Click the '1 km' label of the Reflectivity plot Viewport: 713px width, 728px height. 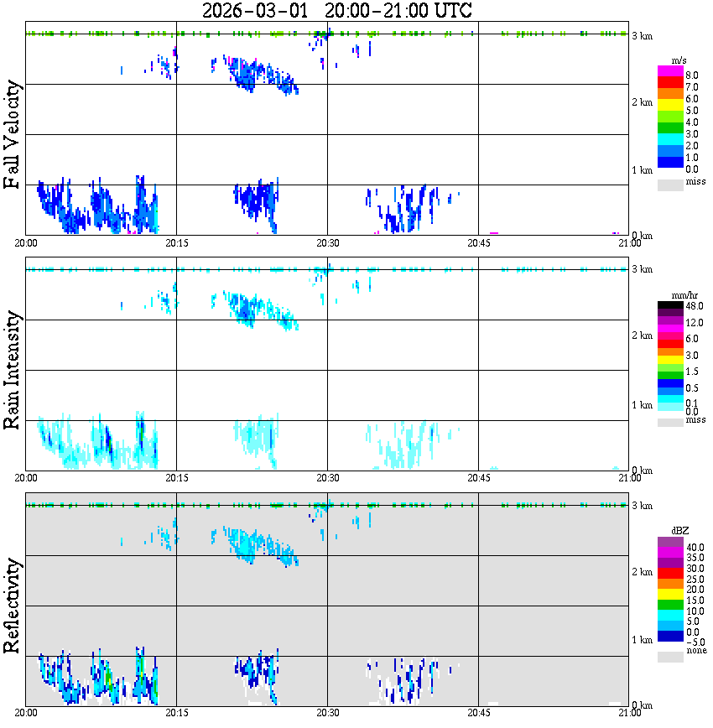click(x=643, y=640)
